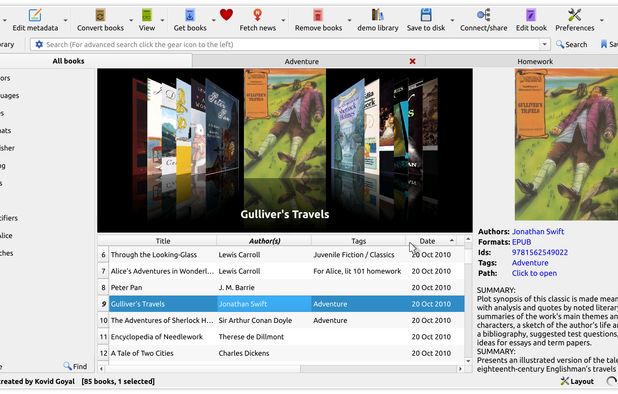
Task: Expand the Fetch news dropdown arrow
Action: coord(283,20)
